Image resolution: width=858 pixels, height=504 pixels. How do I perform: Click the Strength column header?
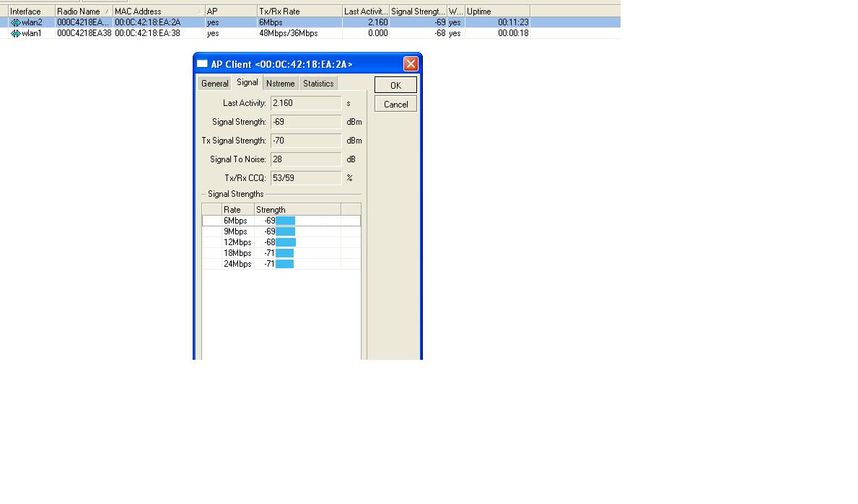[298, 210]
